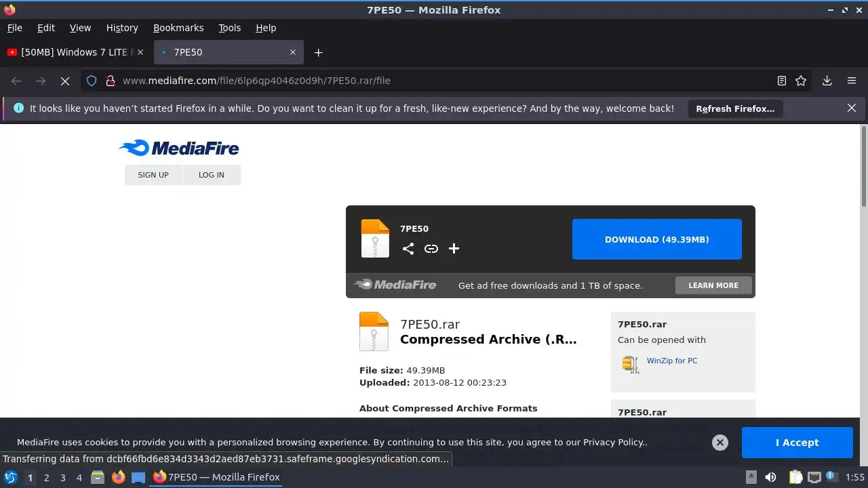The image size is (868, 488).
Task: Open the Bookmarks menu
Action: 178,28
